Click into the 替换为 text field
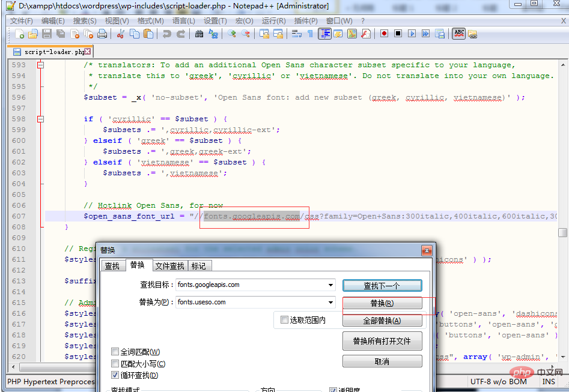The height and width of the screenshot is (392, 569). pos(251,303)
